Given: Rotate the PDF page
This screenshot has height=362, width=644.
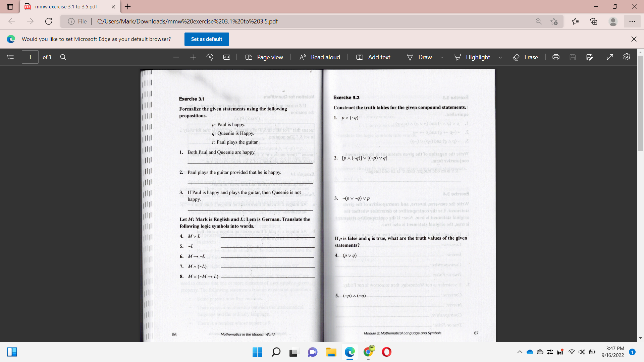Looking at the screenshot, I should point(210,57).
